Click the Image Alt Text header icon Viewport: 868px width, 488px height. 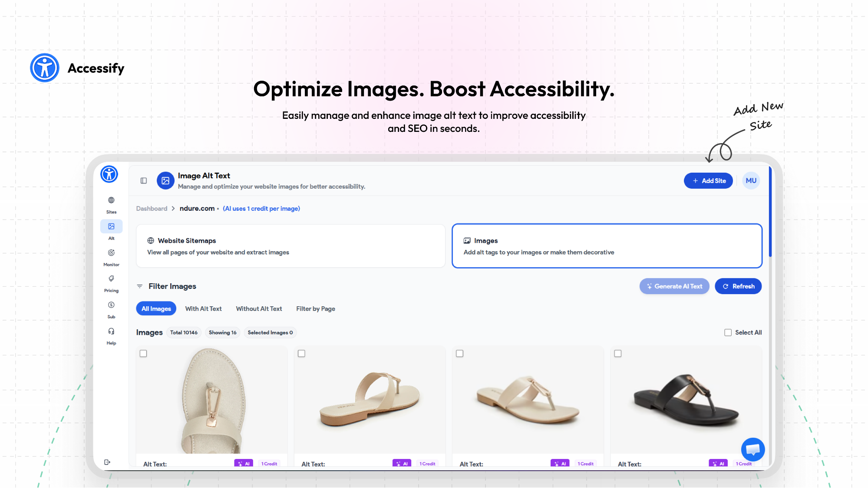pos(165,181)
